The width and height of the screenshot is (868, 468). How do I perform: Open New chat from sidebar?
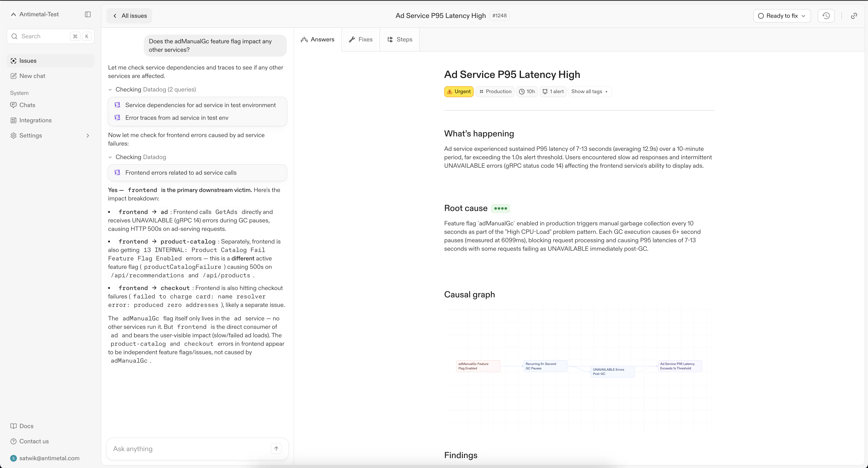(32, 76)
